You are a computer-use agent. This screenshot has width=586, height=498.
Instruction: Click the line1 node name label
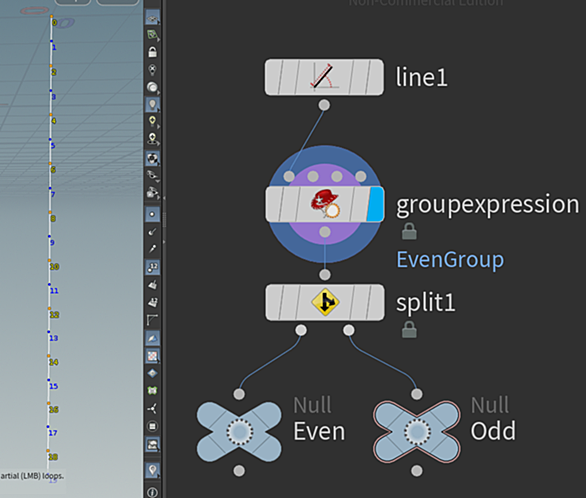coord(422,77)
